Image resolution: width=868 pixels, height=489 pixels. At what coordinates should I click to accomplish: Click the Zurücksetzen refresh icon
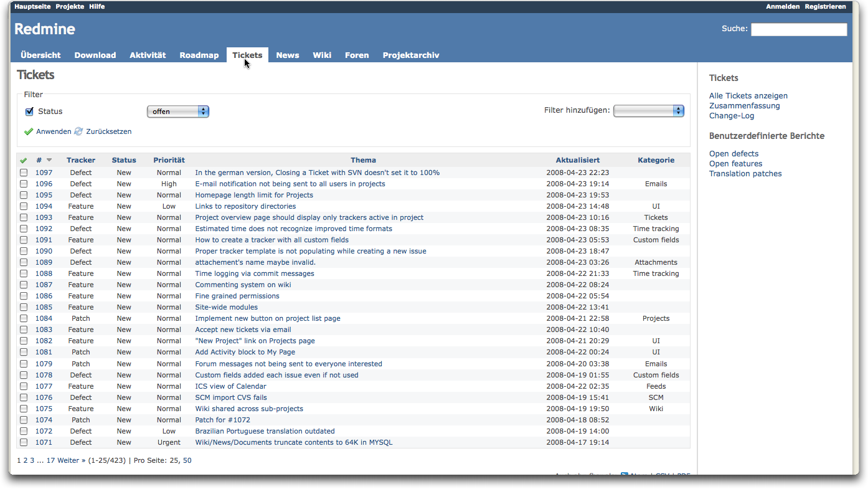tap(78, 131)
